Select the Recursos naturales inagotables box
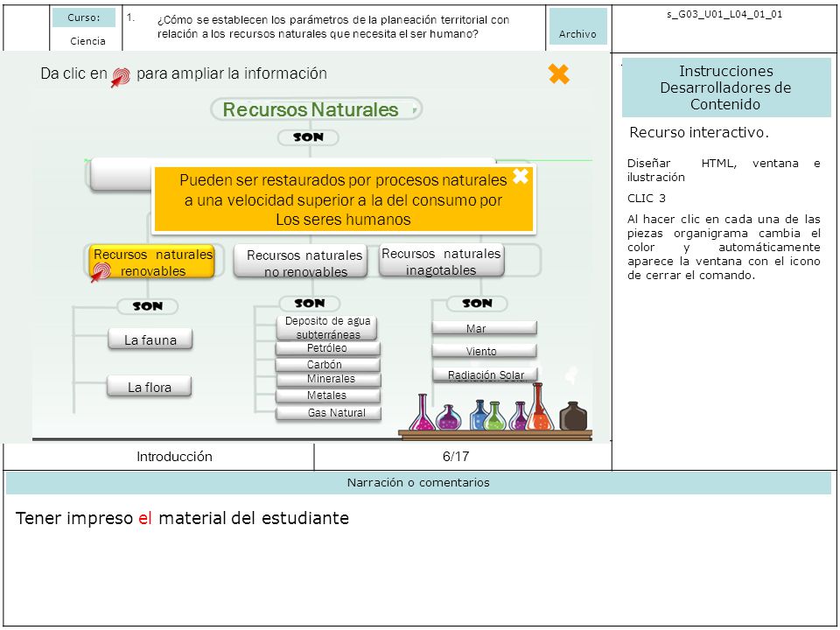Viewport: 840px width, 630px height. (x=441, y=261)
